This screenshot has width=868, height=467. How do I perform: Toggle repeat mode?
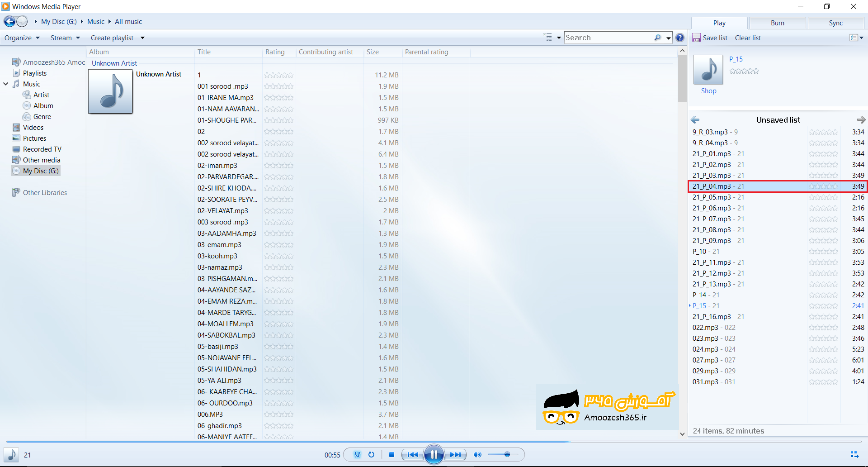tap(372, 455)
